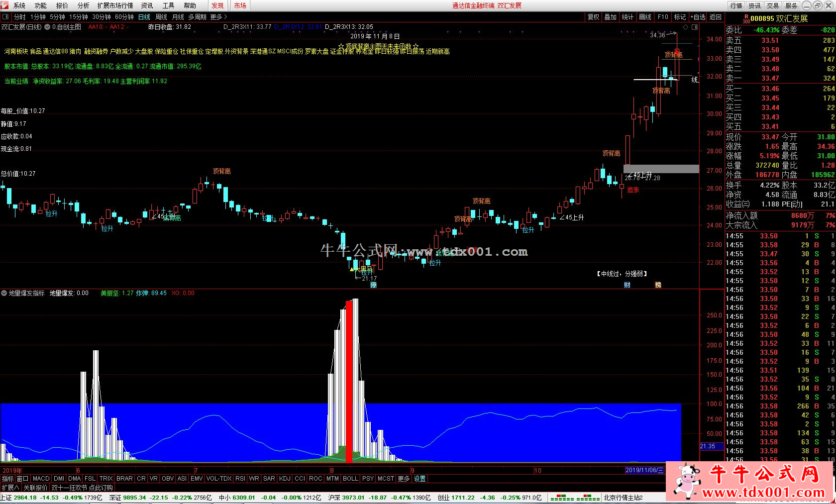This screenshot has height=504, width=836.
Task: Click the 复权 toolbar button
Action: (593, 17)
